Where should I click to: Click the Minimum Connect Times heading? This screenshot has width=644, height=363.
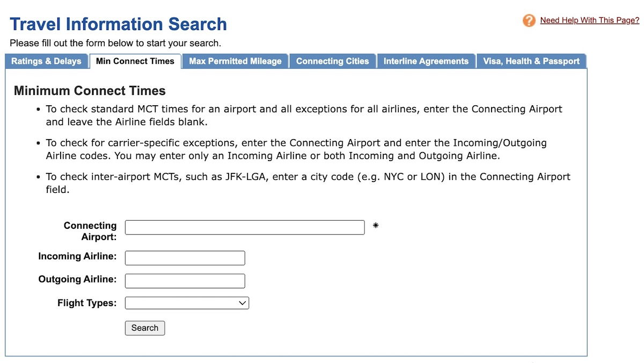click(90, 91)
